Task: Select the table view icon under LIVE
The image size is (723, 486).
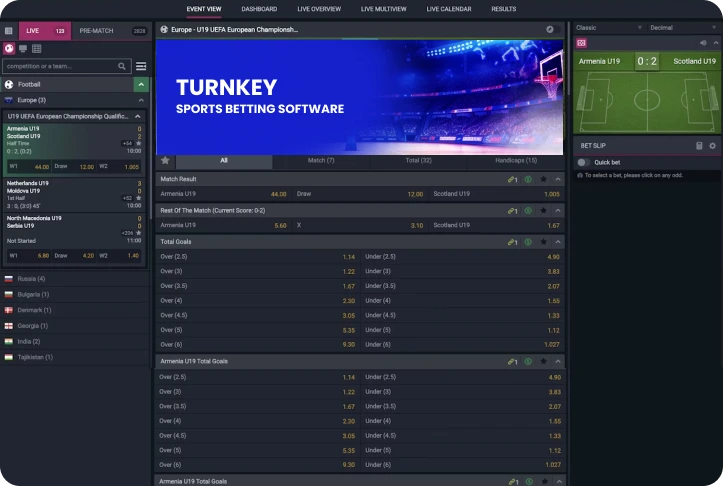Action: pos(37,48)
